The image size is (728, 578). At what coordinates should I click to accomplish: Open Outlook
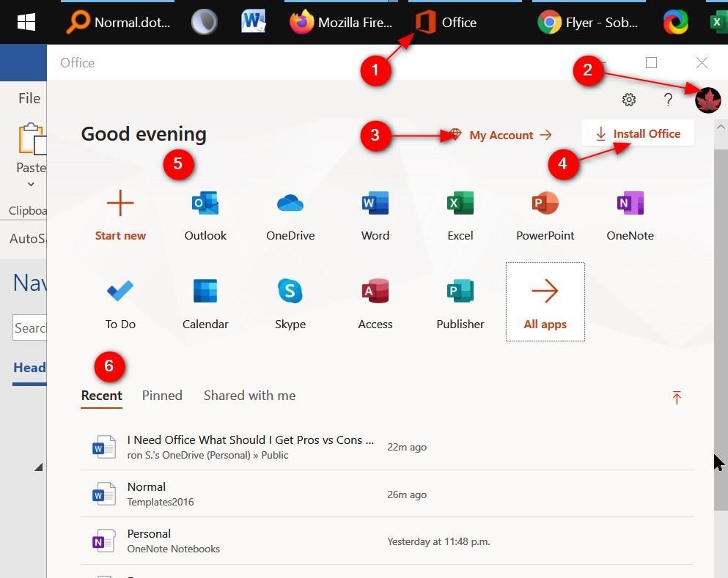205,216
